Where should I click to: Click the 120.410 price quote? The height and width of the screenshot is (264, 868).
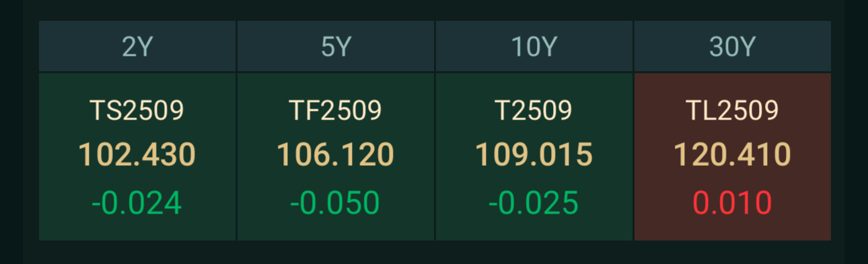[733, 155]
